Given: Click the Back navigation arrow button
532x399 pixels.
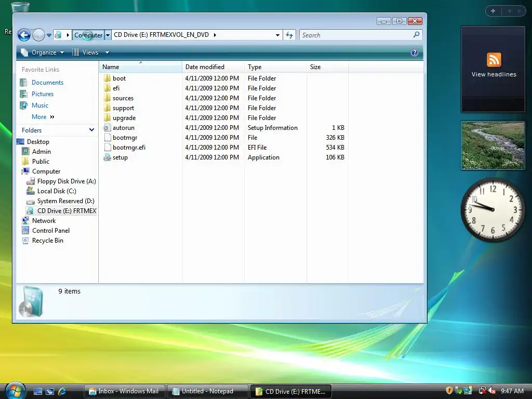Looking at the screenshot, I should point(24,35).
